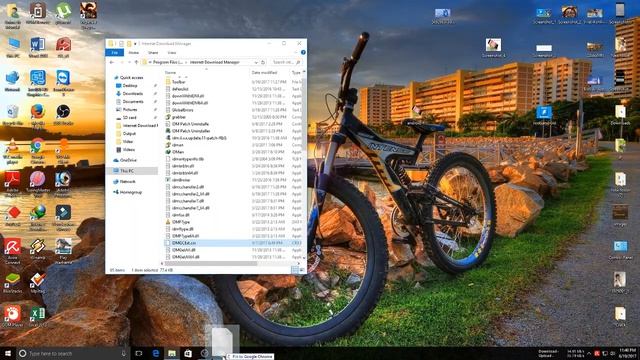Open recent locations dropdown arrow
Screen dimensions: 640x360
[x=129, y=62]
